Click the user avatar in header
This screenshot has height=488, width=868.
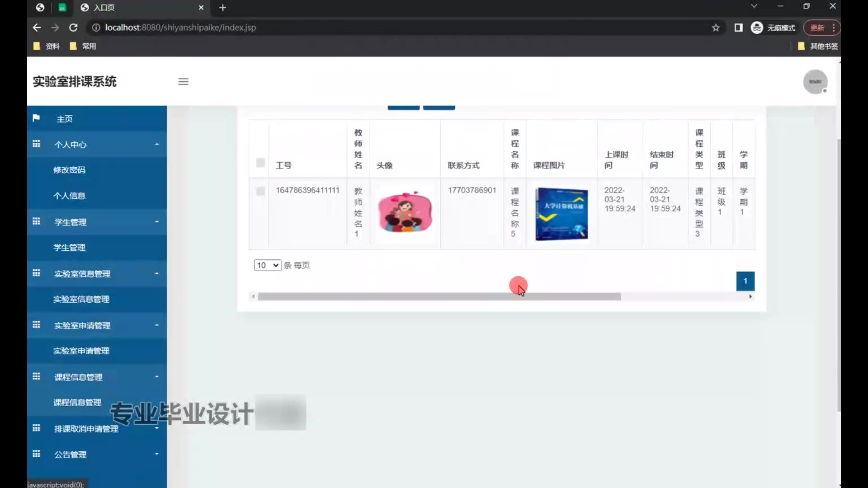815,82
